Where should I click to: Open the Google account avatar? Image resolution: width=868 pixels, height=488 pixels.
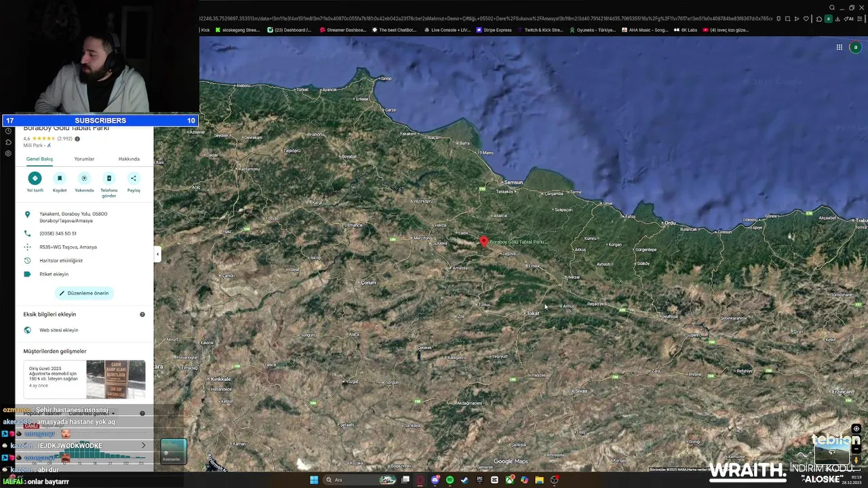point(856,47)
